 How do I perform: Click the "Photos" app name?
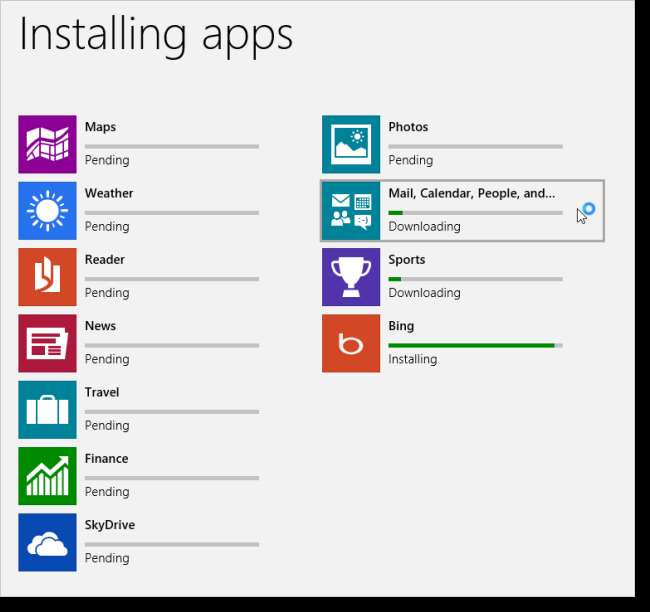point(408,127)
